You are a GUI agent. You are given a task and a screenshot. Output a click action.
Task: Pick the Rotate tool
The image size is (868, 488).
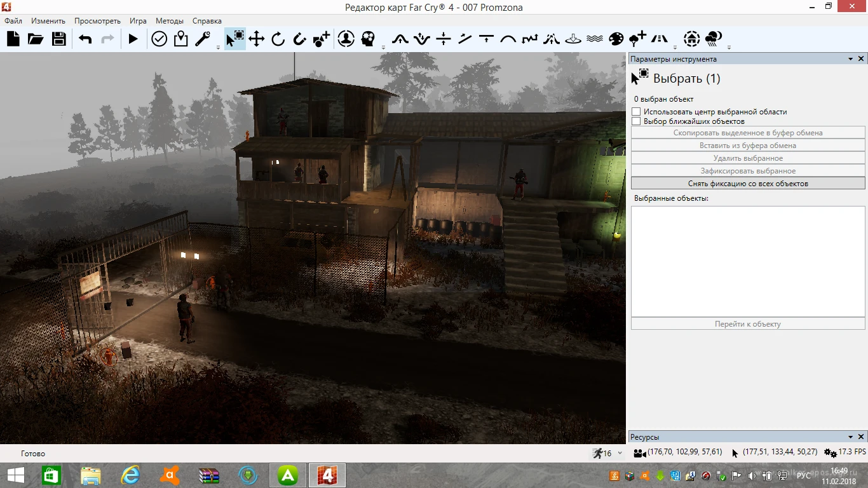click(x=278, y=39)
